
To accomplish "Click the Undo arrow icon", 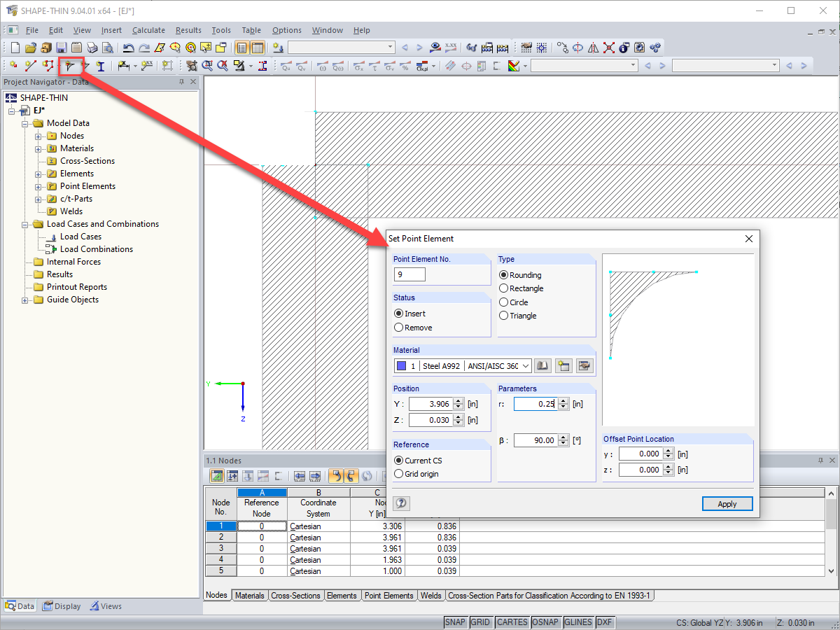I will (x=129, y=48).
